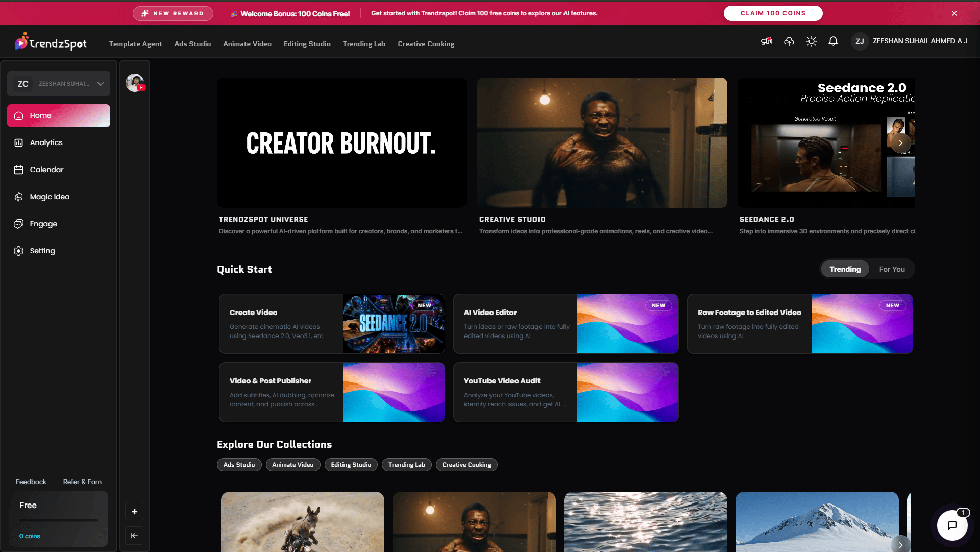The height and width of the screenshot is (552, 980).
Task: Open Template Agent menu
Action: pos(135,44)
